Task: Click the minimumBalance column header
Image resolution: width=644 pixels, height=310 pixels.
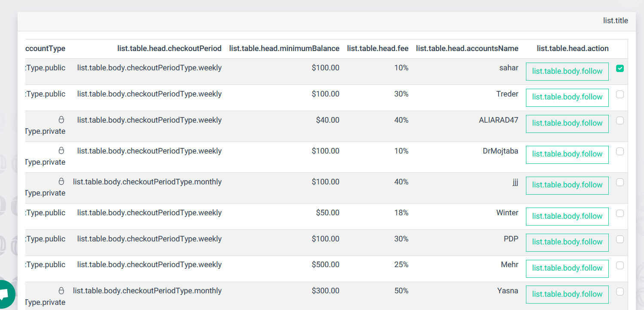Action: pyautogui.click(x=284, y=48)
